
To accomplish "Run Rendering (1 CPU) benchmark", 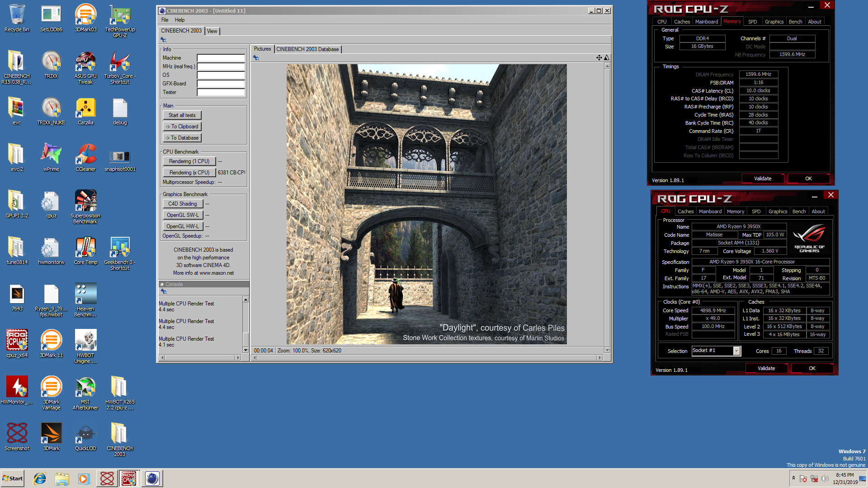I will pyautogui.click(x=189, y=161).
